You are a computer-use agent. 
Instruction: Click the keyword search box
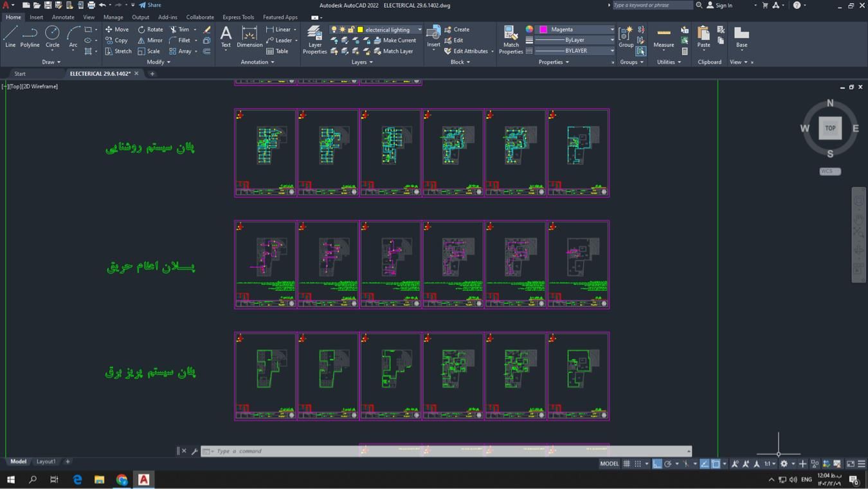pyautogui.click(x=653, y=5)
